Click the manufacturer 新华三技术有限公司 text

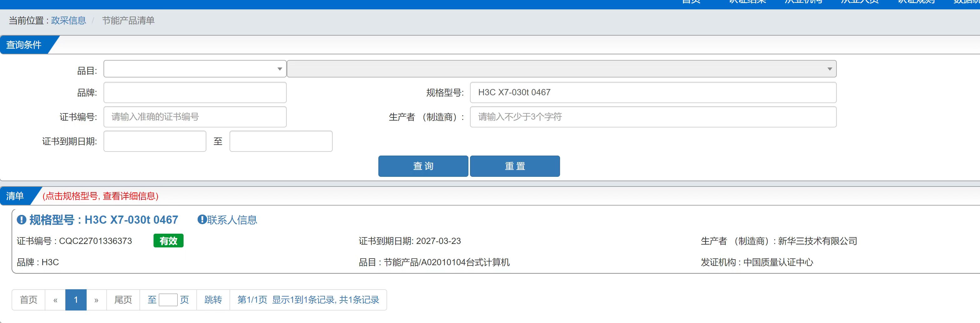tap(818, 241)
